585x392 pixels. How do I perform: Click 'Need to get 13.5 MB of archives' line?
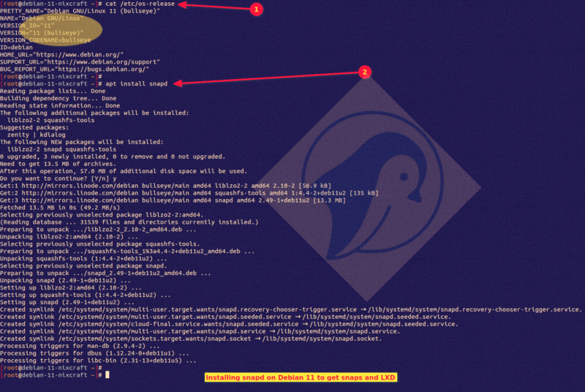click(x=58, y=164)
